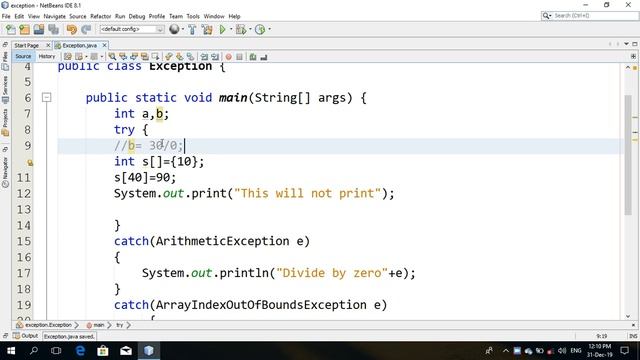640x360 pixels.
Task: Click the New Project toolbar icon
Action: [x=24, y=29]
